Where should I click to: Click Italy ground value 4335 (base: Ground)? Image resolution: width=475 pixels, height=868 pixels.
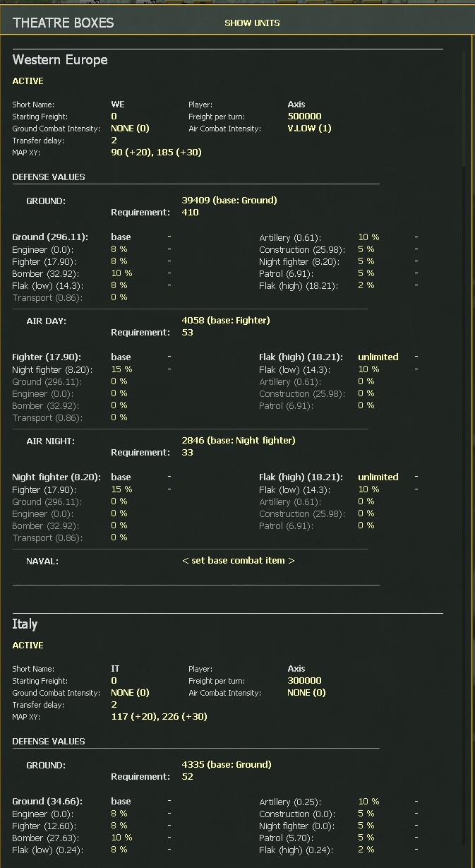pos(227,765)
